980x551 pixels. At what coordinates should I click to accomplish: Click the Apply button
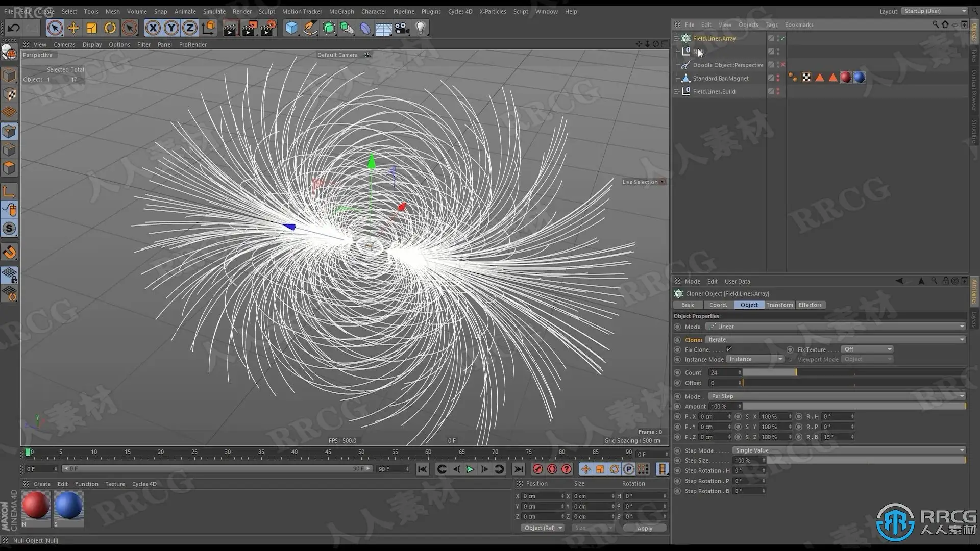tap(644, 529)
